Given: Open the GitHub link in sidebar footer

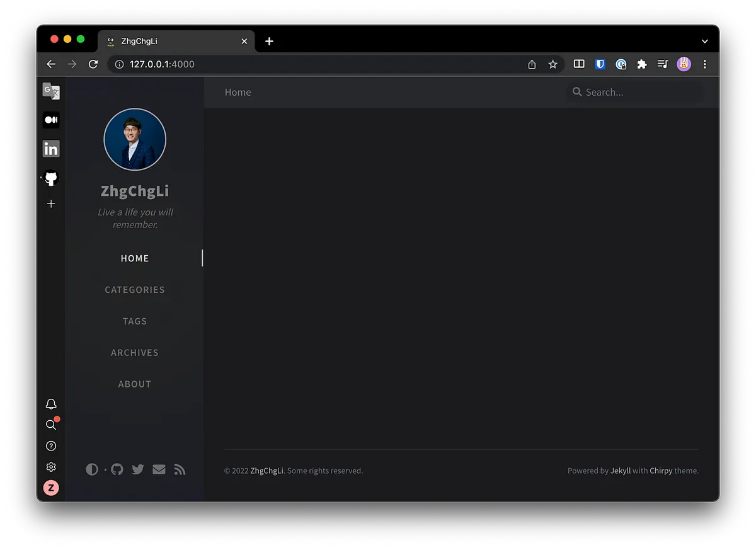Looking at the screenshot, I should pyautogui.click(x=117, y=469).
